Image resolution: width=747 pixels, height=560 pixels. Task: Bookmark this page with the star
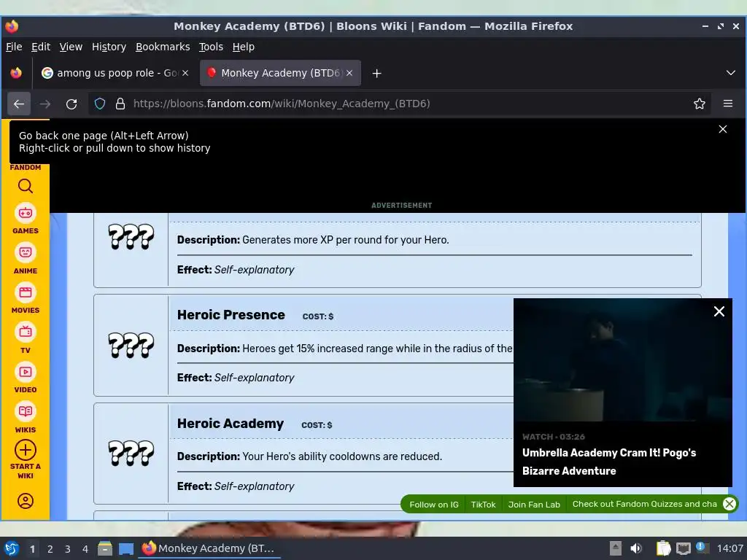click(x=700, y=104)
